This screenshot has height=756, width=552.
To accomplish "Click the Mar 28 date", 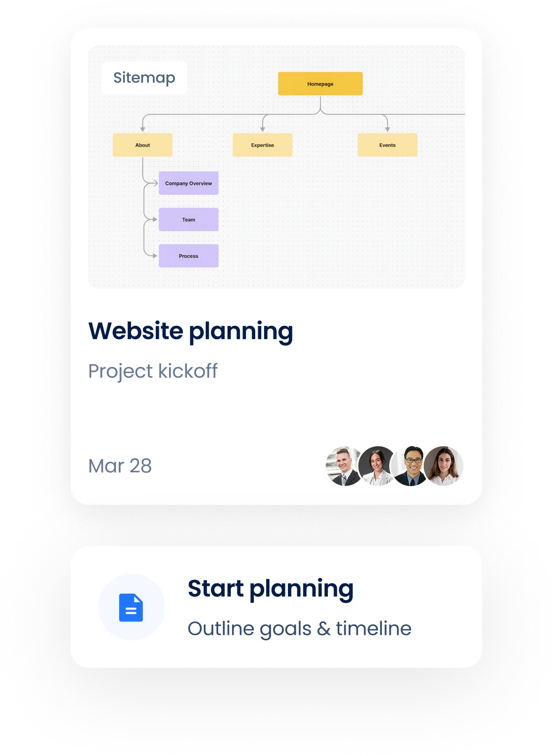I will [x=120, y=466].
